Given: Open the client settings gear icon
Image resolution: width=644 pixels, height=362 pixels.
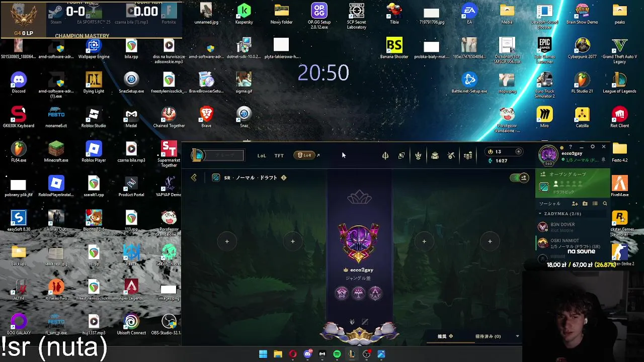Looking at the screenshot, I should pos(592,147).
